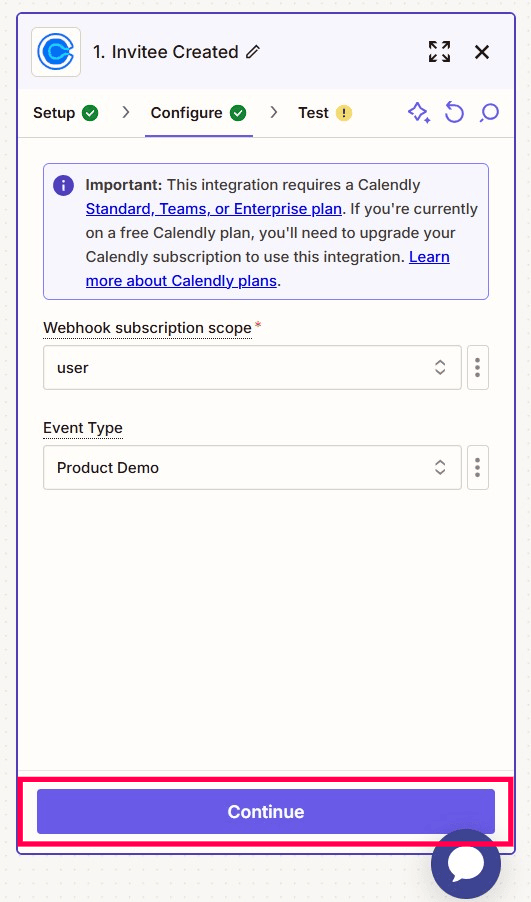Image resolution: width=531 pixels, height=902 pixels.
Task: Click the undo arrow icon
Action: click(454, 113)
